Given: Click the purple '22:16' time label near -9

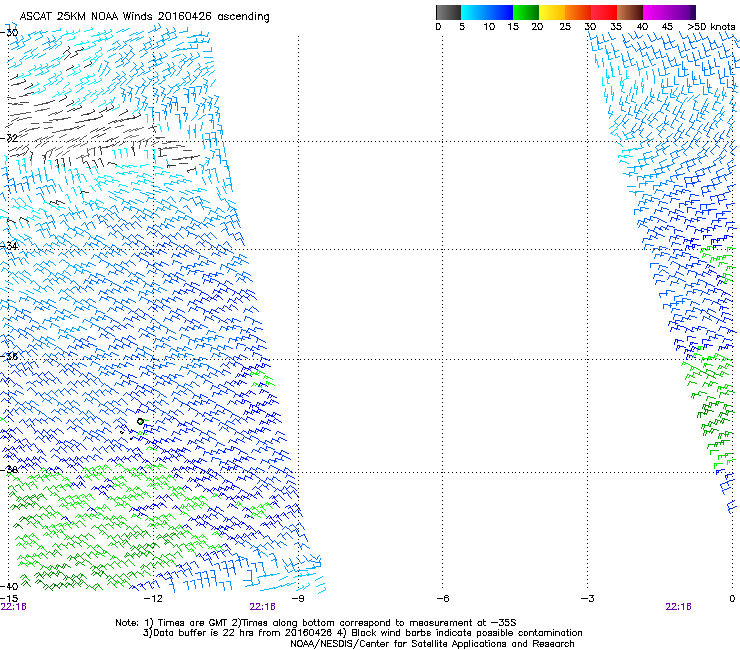Looking at the screenshot, I should coord(262,607).
